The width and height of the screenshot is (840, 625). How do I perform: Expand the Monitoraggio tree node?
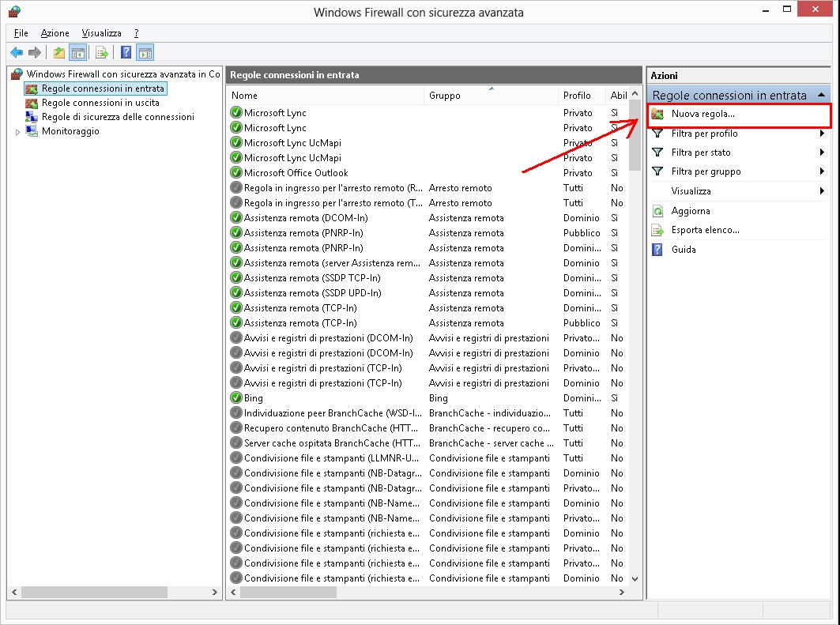(18, 132)
